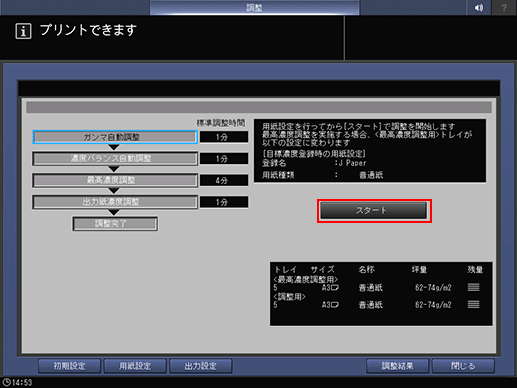Click 1分 time beside 濃度バランス自動調整
The image size is (517, 388).
pos(224,159)
